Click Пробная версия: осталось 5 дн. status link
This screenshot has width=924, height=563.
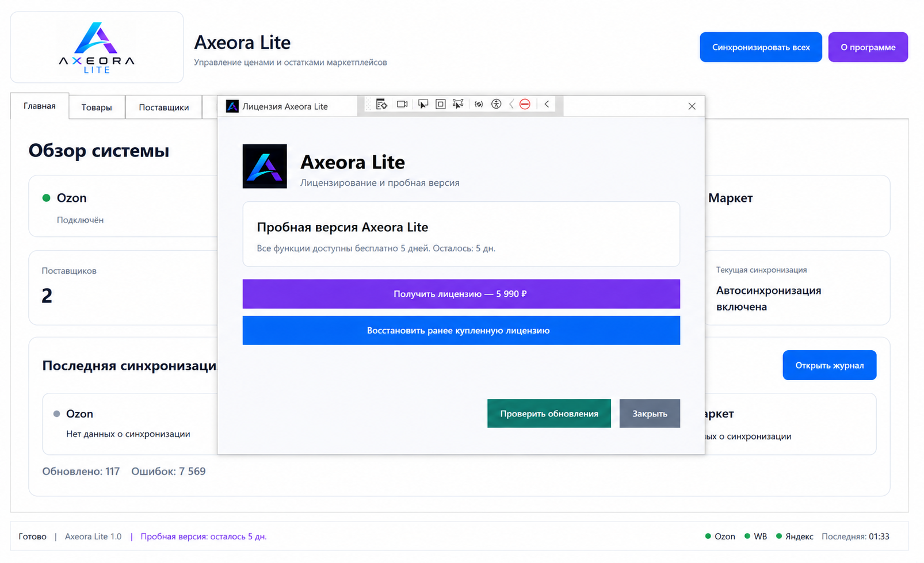[x=204, y=537]
